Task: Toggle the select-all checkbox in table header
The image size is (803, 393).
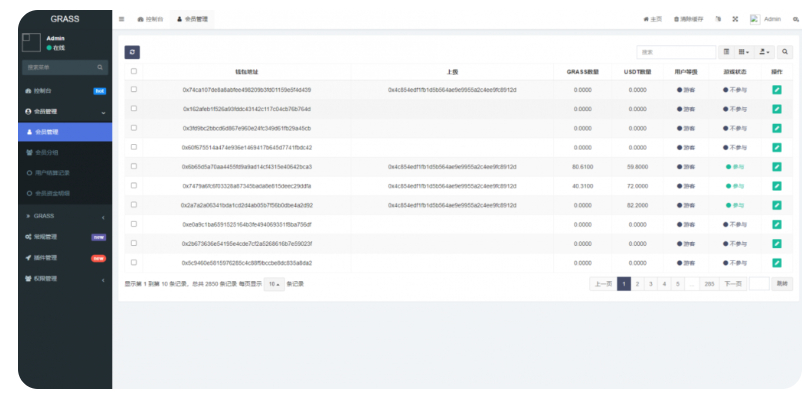Action: pos(134,71)
